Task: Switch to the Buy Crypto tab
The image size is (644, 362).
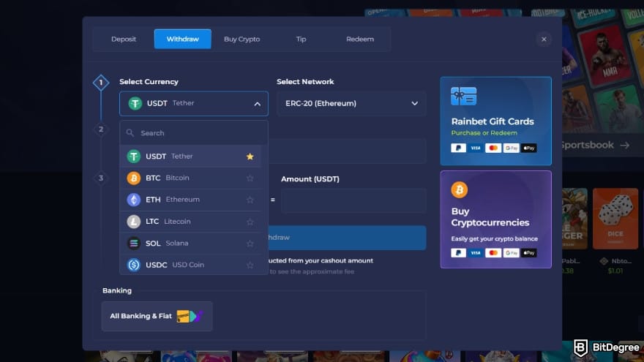Action: tap(242, 39)
